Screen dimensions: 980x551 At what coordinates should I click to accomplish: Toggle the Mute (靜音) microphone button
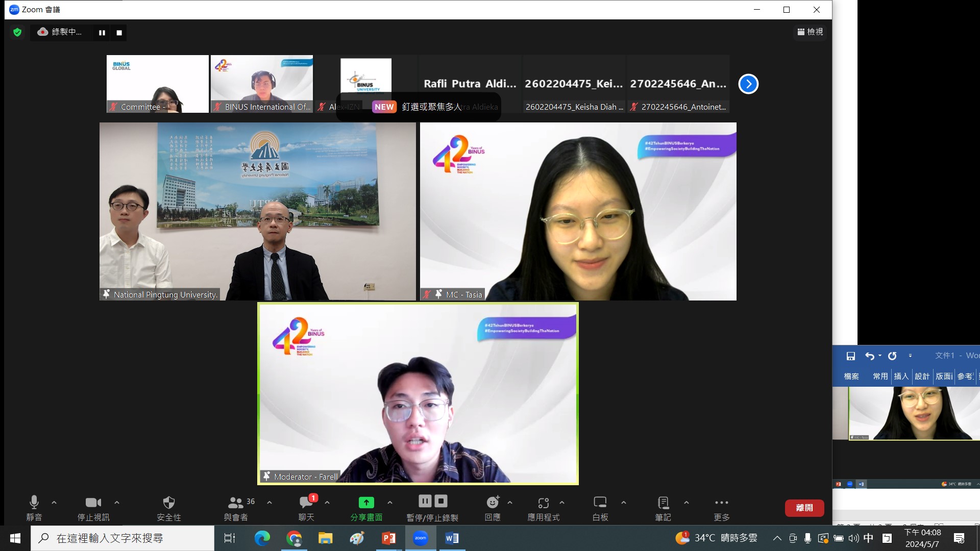34,503
